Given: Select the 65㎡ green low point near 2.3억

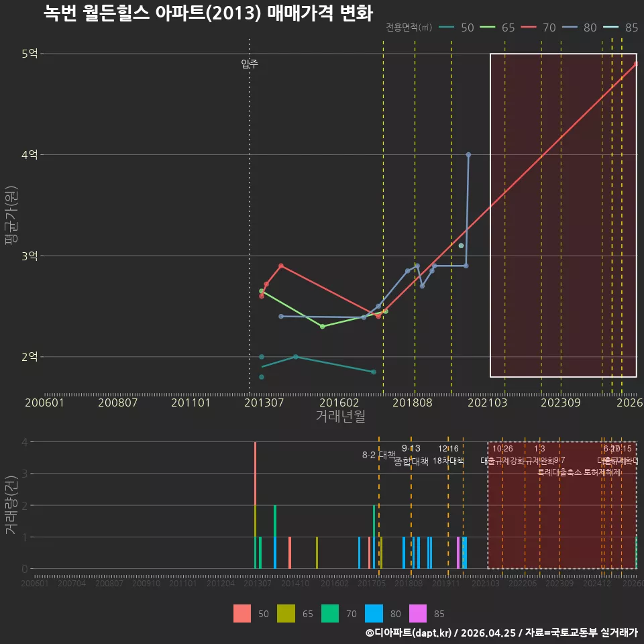Looking at the screenshot, I should pos(323,327).
